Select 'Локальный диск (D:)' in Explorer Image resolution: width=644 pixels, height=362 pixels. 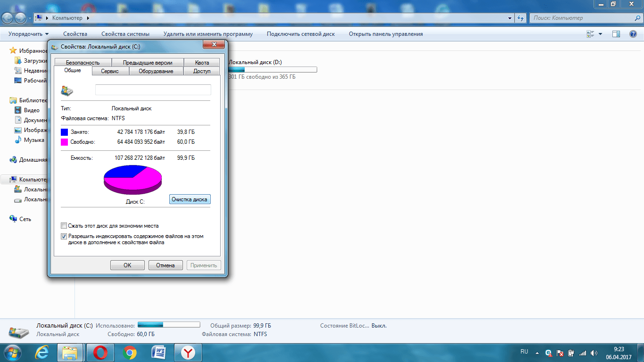255,62
